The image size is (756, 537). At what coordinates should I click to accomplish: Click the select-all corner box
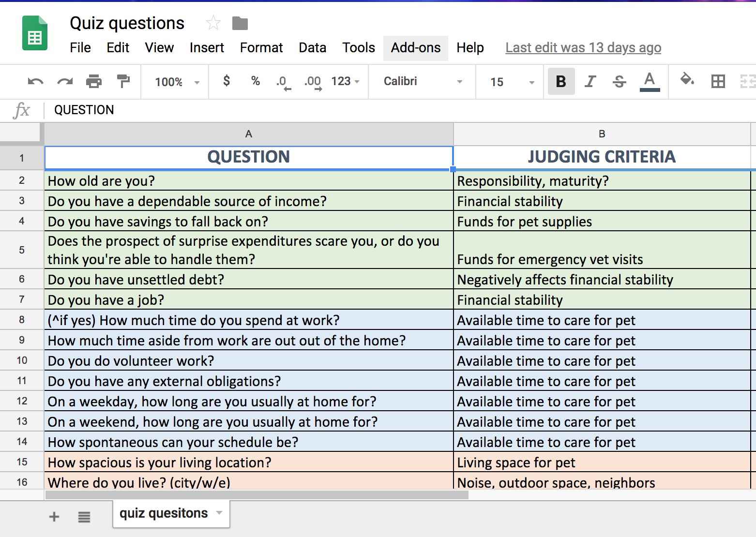20,133
